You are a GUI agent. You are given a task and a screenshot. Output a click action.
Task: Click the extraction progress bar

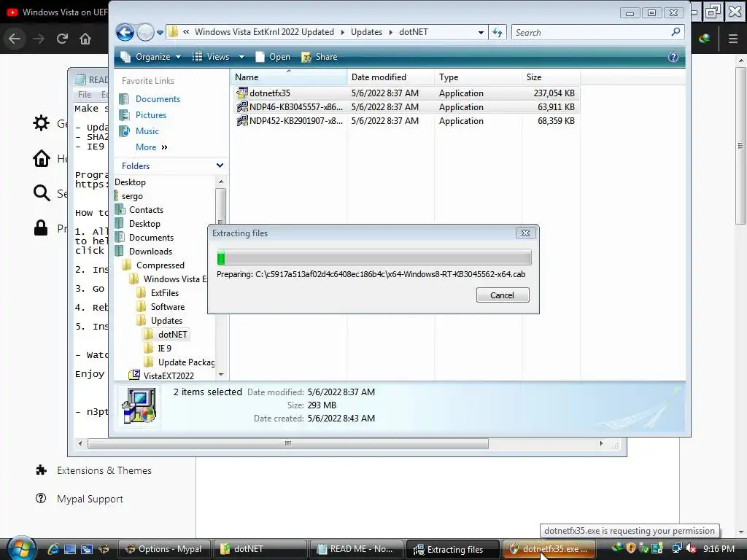pos(374,257)
